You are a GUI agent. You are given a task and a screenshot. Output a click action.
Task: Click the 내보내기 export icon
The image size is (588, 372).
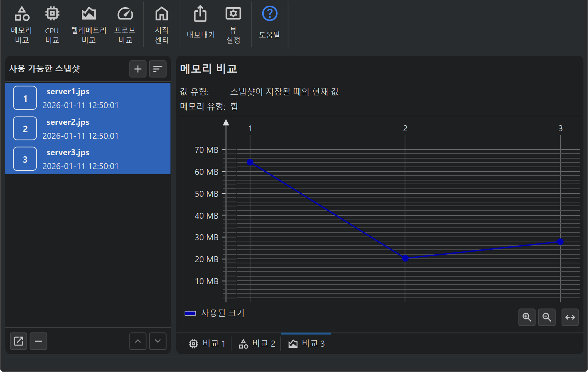[x=200, y=23]
